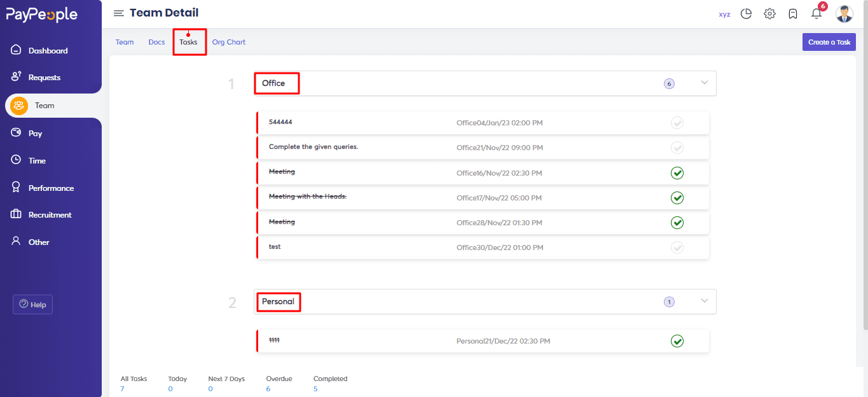Filter by Next 7 Days tasks
Screen dimensions: 868x397
226,383
